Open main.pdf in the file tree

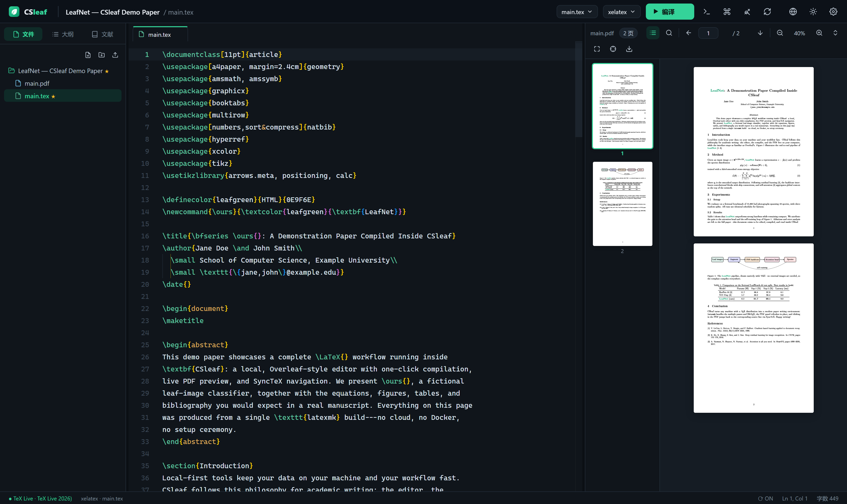(63, 84)
